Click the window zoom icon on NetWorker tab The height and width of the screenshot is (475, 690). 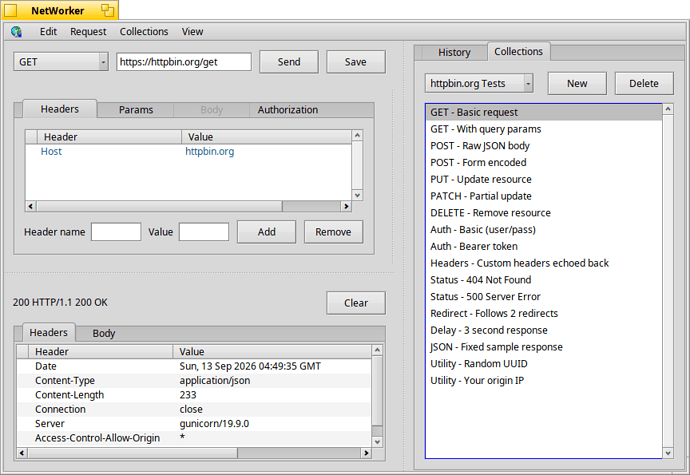pos(107,10)
